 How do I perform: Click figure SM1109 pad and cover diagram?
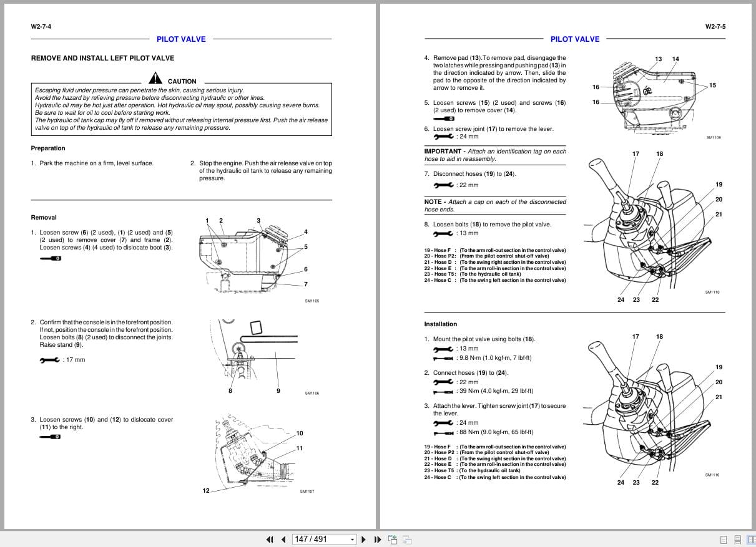pos(654,97)
